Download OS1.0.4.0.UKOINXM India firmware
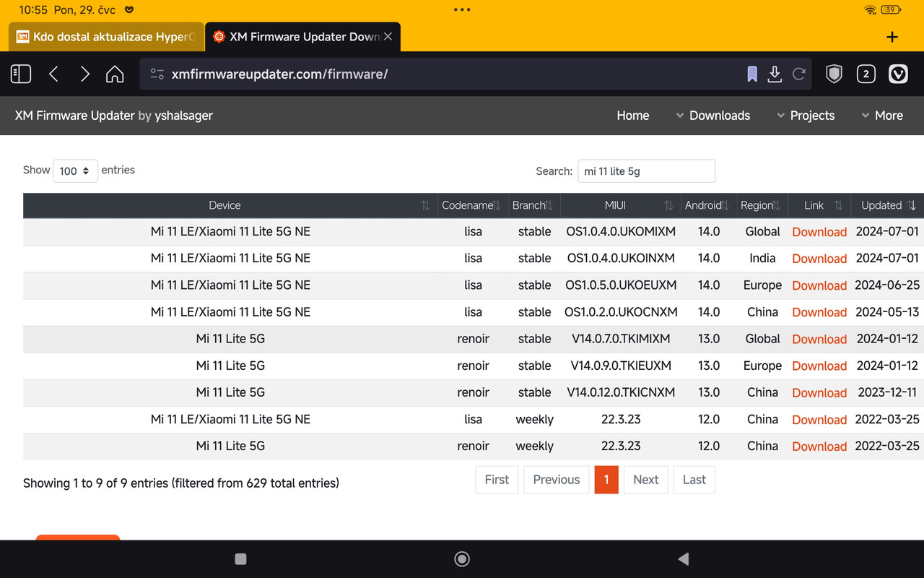Viewport: 924px width, 578px height. click(819, 259)
